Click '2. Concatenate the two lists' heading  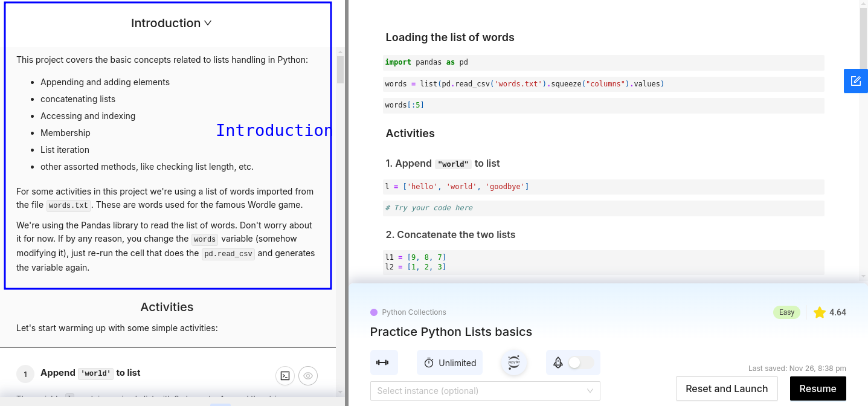pyautogui.click(x=451, y=234)
